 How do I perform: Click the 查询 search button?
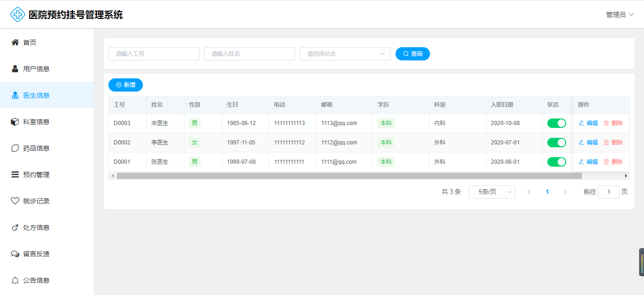(413, 54)
